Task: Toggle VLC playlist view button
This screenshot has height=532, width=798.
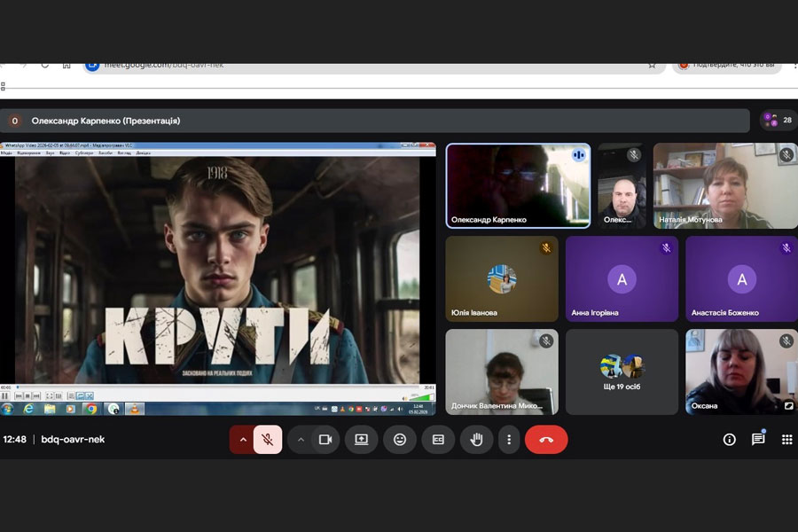Action: pyautogui.click(x=71, y=395)
